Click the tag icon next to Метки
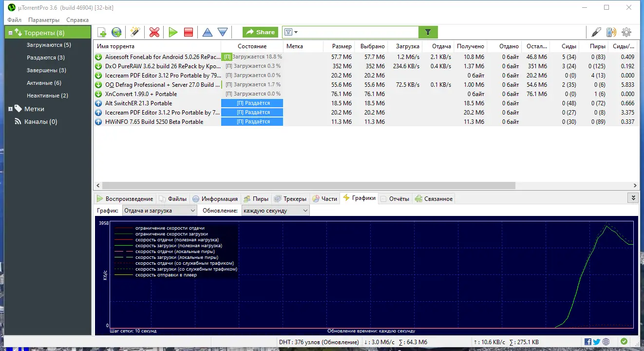Screen dimensions: 644x351 (18, 109)
